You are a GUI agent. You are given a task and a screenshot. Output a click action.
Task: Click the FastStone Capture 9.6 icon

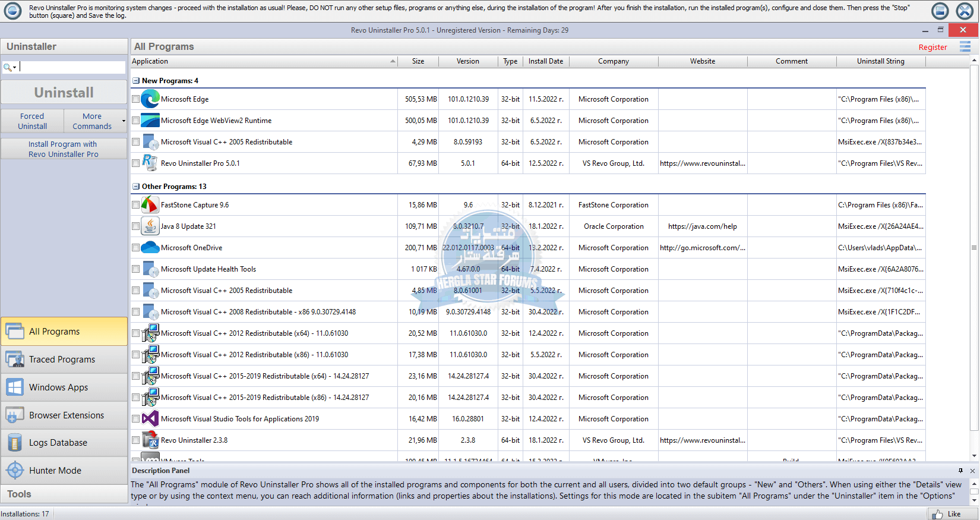(150, 205)
